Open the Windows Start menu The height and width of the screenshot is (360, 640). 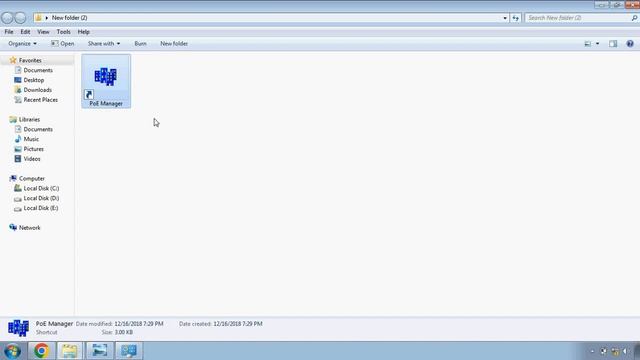13,351
